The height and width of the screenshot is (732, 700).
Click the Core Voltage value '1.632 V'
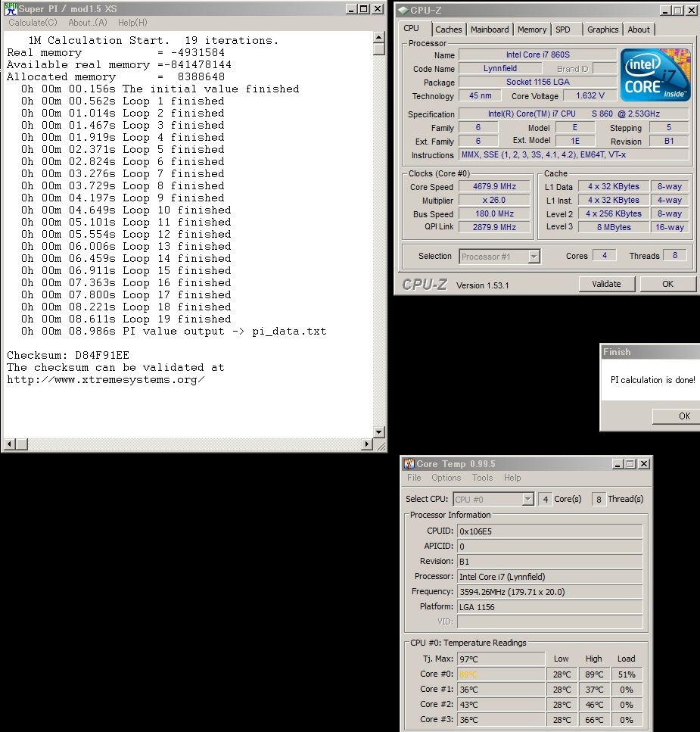pyautogui.click(x=590, y=95)
